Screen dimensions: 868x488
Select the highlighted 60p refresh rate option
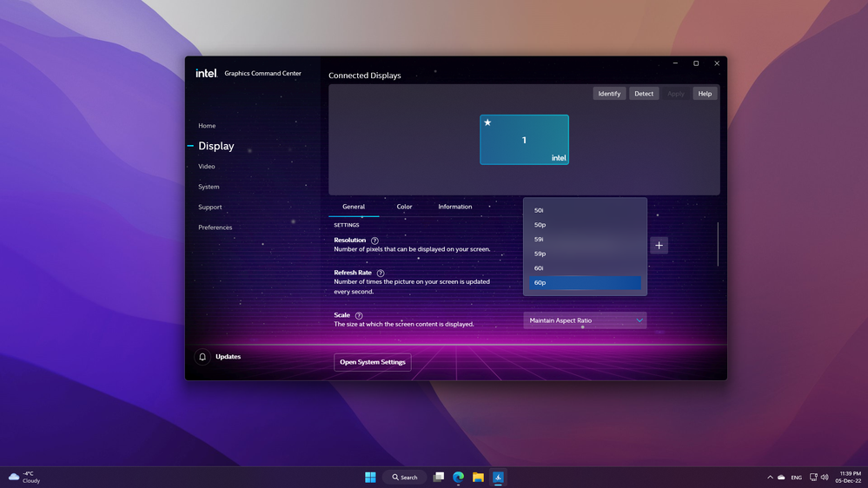(585, 283)
